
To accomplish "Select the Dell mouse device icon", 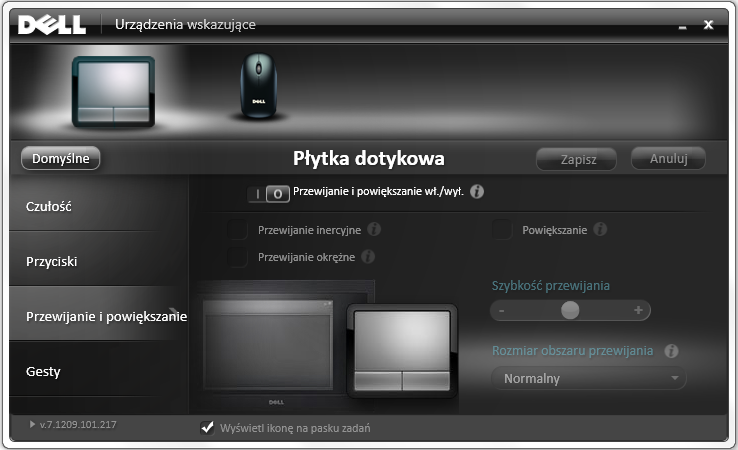I will point(258,85).
